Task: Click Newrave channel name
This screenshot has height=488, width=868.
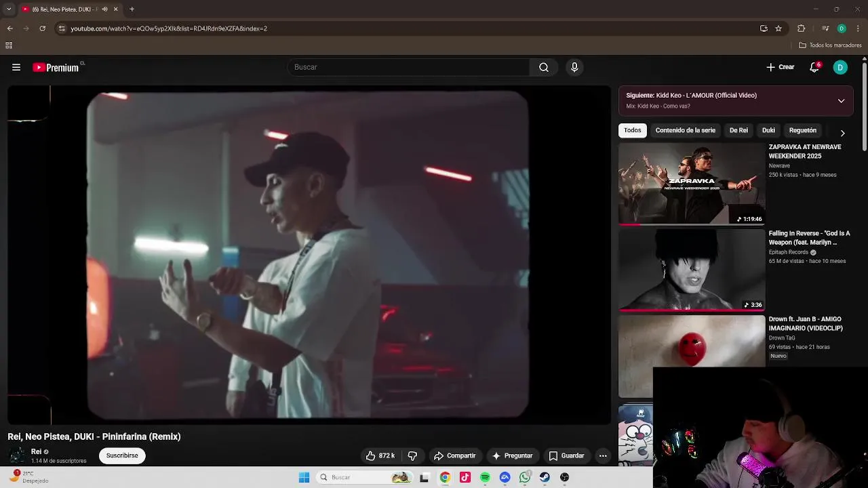Action: click(779, 165)
